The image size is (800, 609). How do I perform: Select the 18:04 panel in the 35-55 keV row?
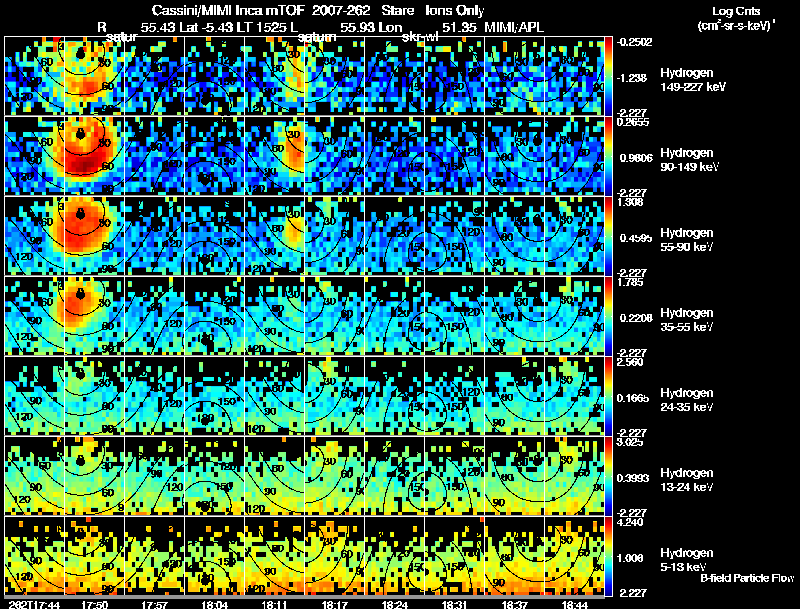tap(214, 316)
